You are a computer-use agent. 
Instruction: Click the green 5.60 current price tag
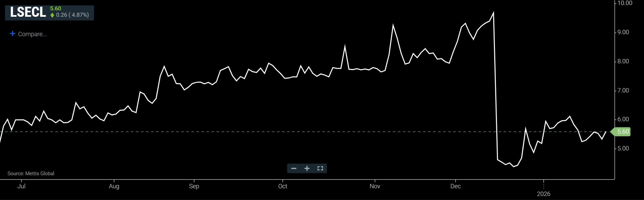click(x=622, y=132)
